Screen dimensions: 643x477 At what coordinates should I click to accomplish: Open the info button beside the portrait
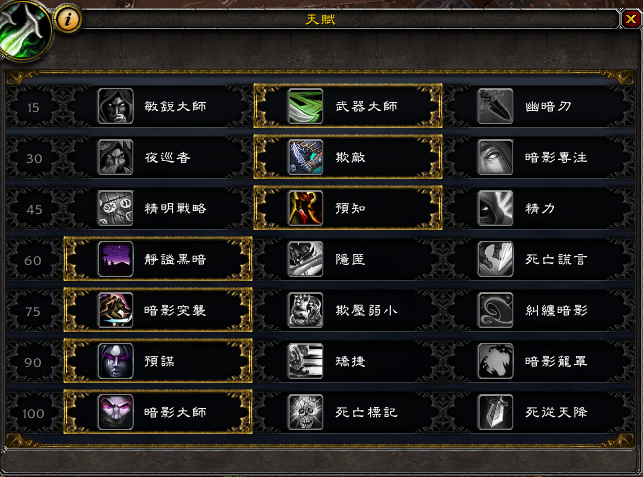[x=68, y=19]
